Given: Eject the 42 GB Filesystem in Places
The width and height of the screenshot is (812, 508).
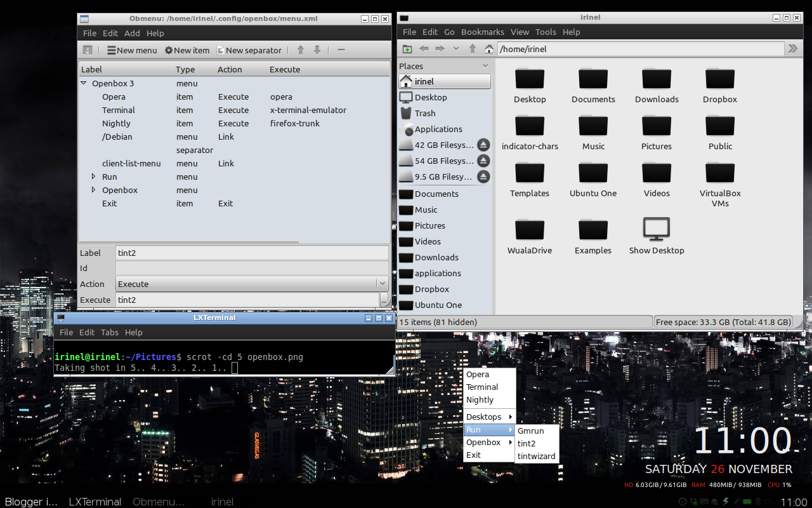Looking at the screenshot, I should pos(483,145).
